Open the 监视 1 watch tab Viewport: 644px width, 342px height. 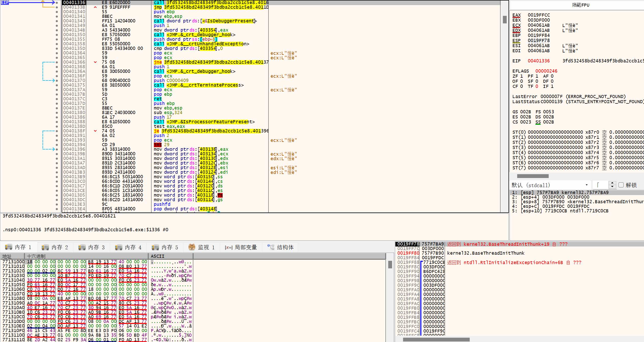click(x=202, y=247)
